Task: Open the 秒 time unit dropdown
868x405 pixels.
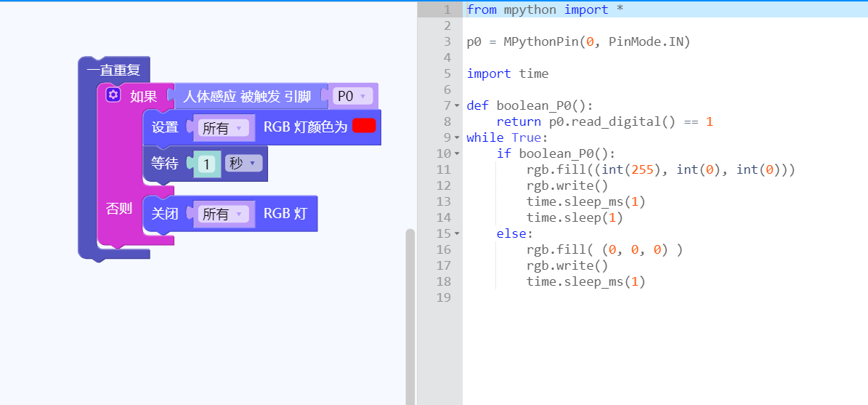Action: point(243,164)
